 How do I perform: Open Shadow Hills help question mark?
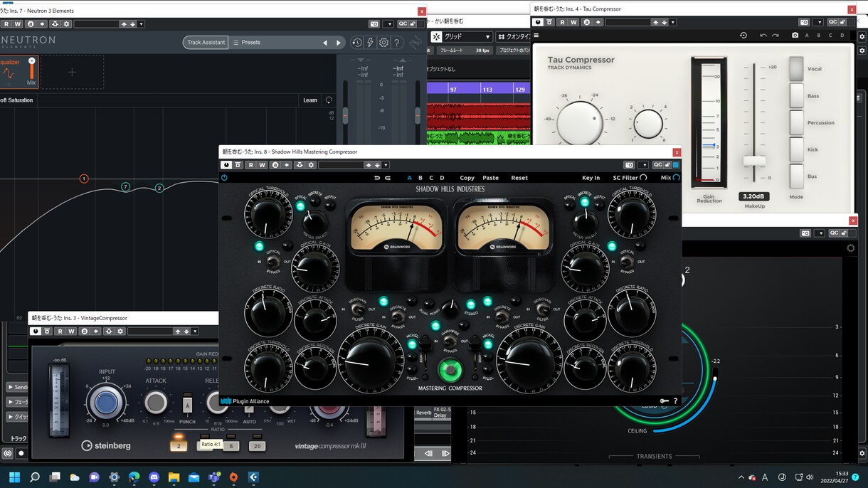point(675,401)
